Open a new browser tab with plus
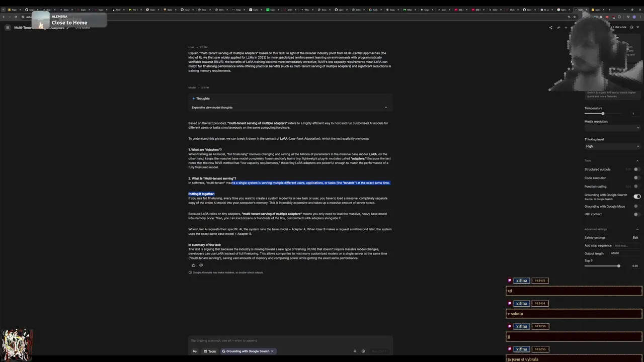 pyautogui.click(x=609, y=10)
